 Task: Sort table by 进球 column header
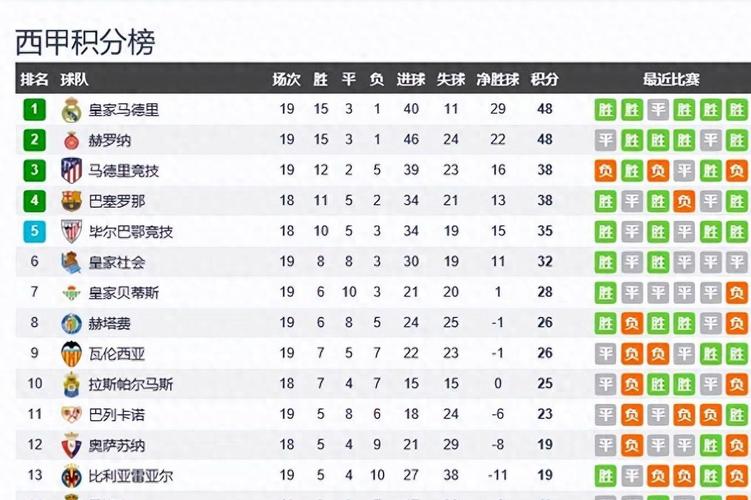tap(411, 79)
